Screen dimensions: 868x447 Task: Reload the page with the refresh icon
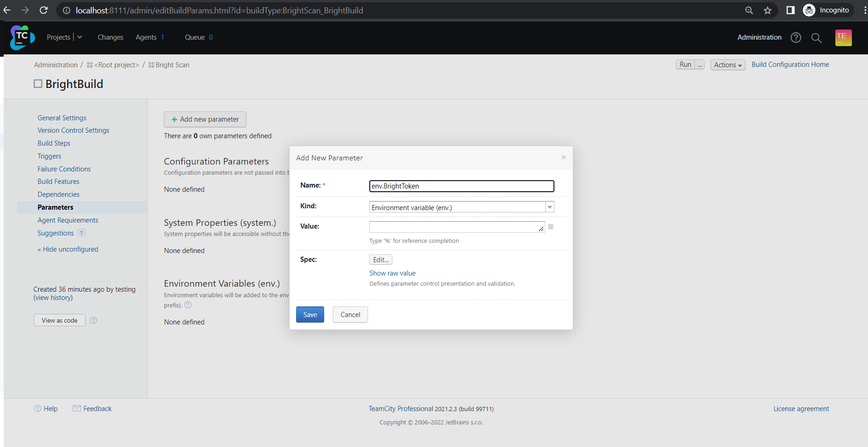coord(44,10)
